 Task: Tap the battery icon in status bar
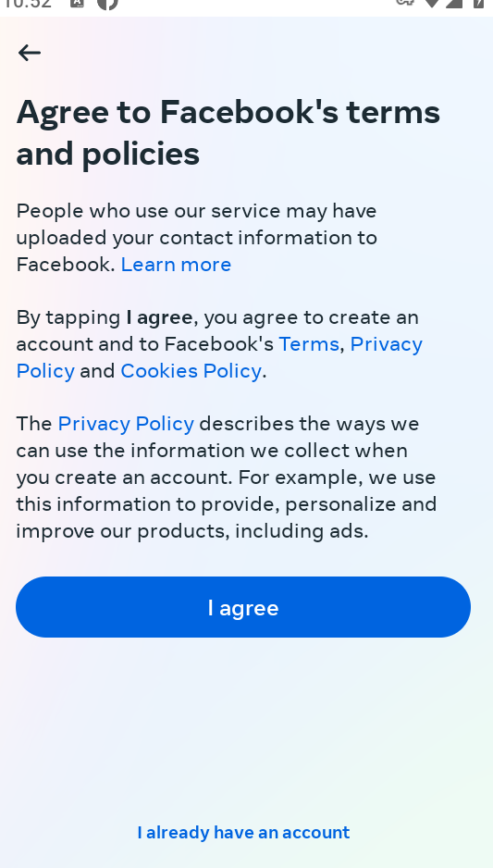pos(480,4)
